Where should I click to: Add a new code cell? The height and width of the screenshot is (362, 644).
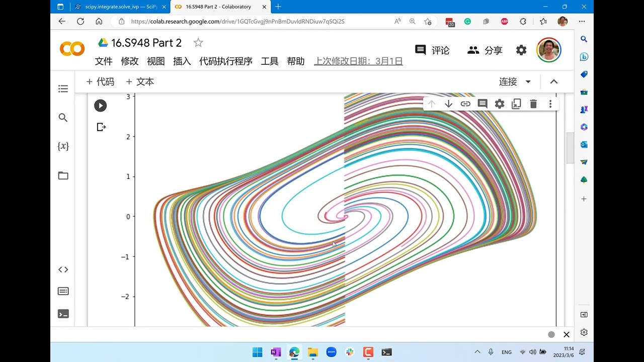coord(100,82)
